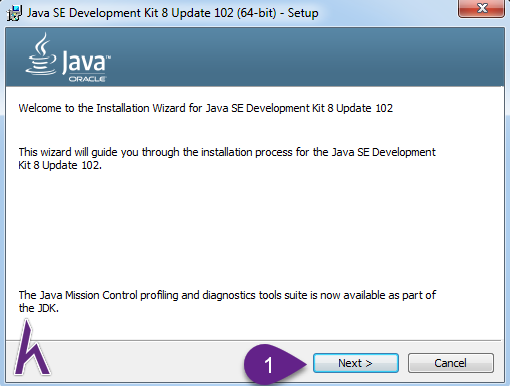Screen dimensions: 510x386
Task: Click the purple h watermark logo
Action: point(32,348)
